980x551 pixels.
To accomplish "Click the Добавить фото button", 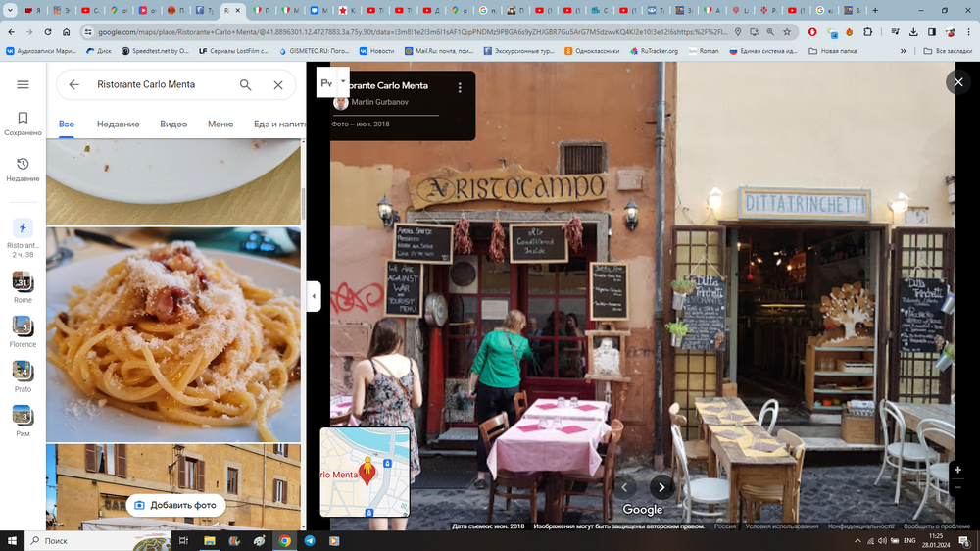I will pos(175,505).
